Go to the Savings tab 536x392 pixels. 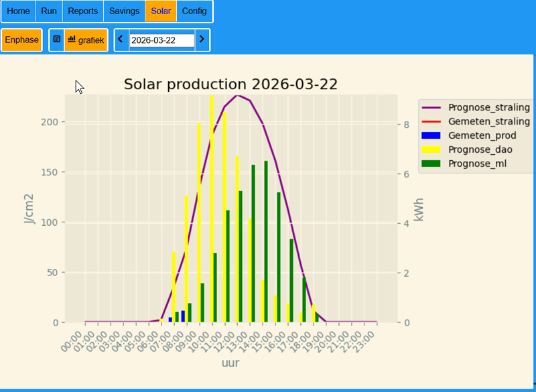coord(125,11)
